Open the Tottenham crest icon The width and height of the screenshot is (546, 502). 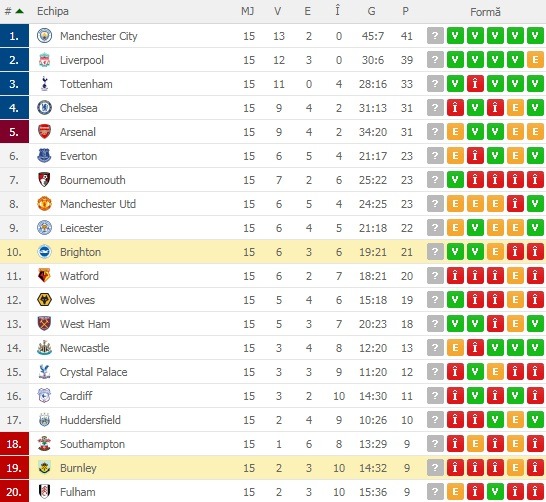coord(44,84)
